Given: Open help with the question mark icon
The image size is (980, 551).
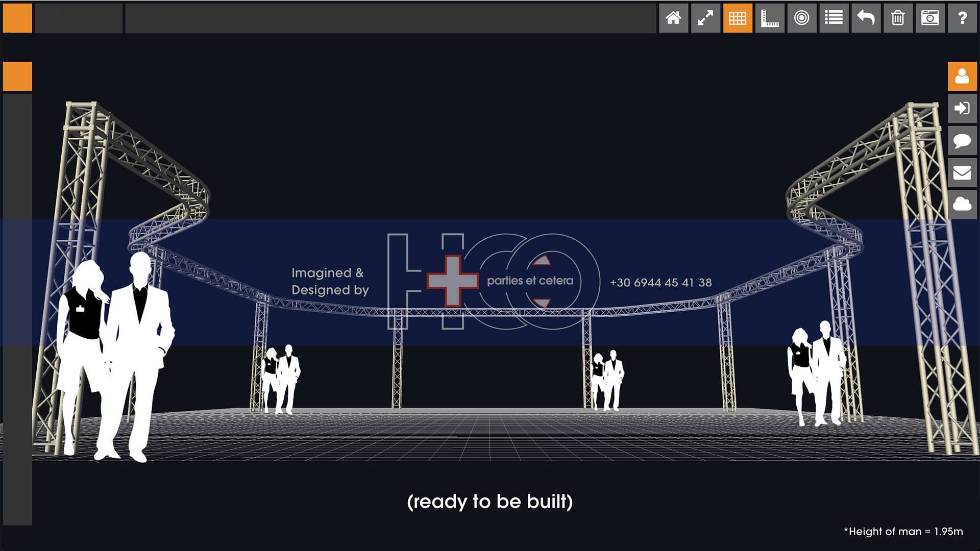Looking at the screenshot, I should [962, 18].
